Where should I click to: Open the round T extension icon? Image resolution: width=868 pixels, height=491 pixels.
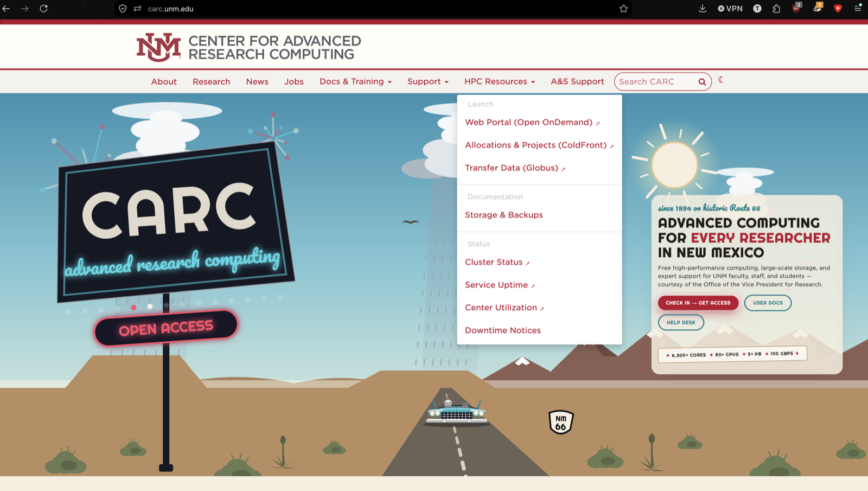(x=757, y=9)
